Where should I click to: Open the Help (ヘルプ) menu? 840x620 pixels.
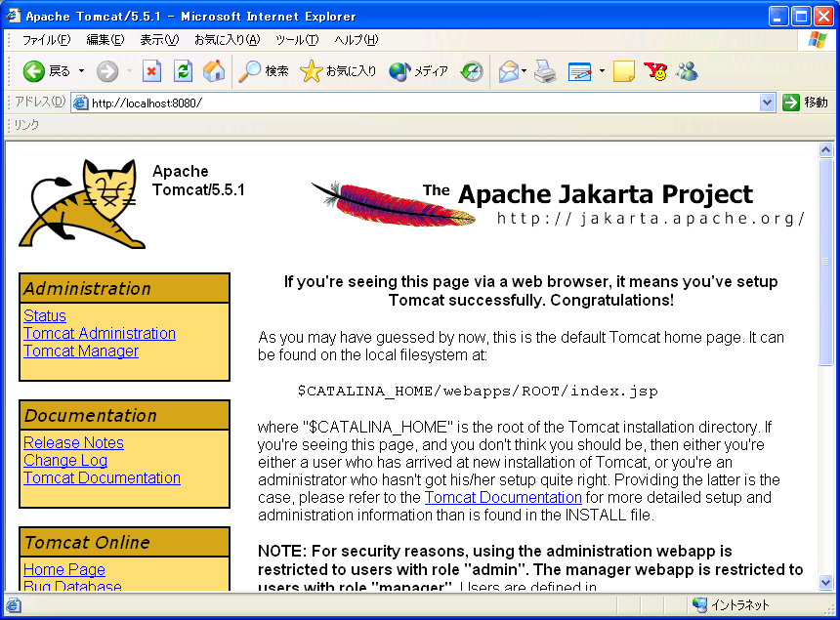click(x=357, y=40)
